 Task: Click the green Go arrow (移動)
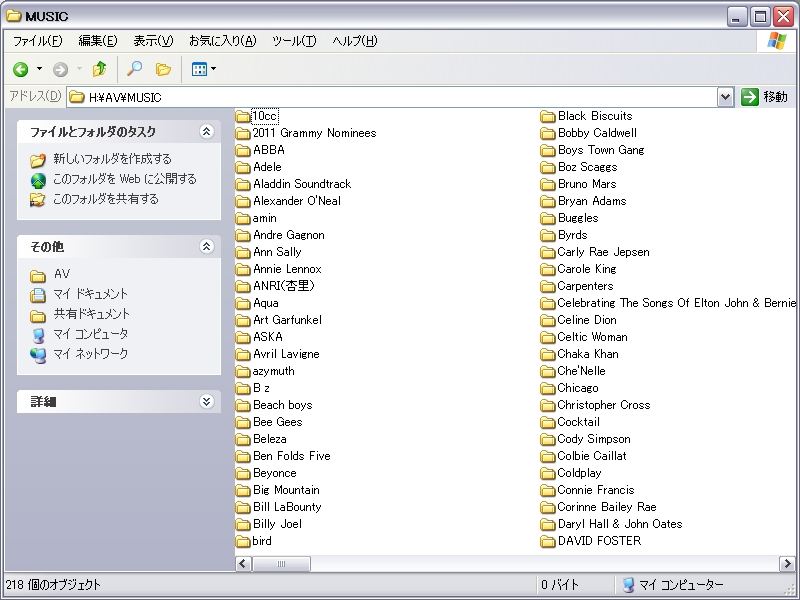(749, 96)
